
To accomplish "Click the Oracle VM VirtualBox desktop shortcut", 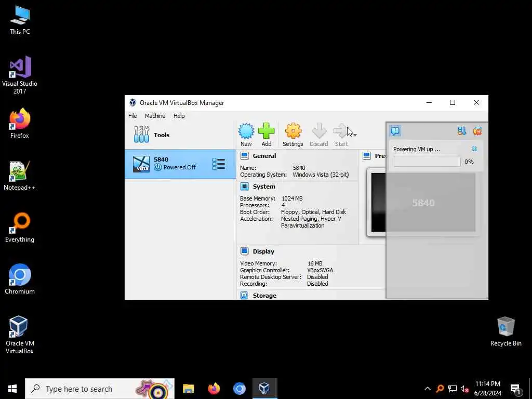I will 20,335.
